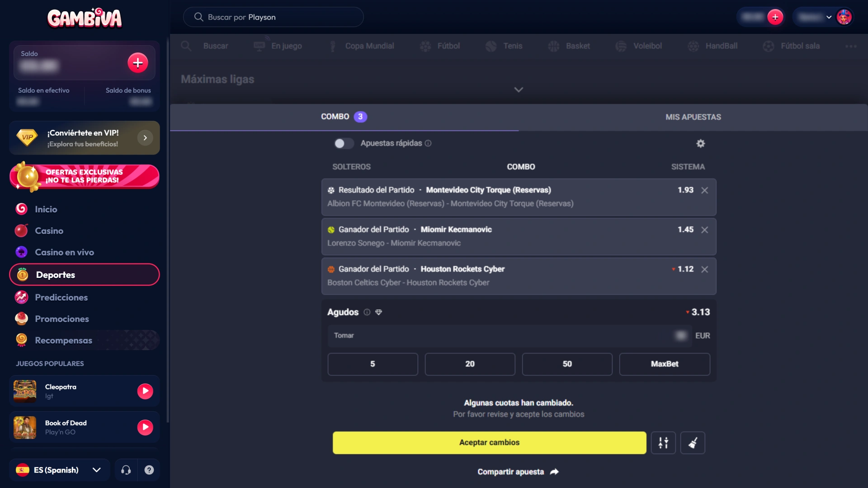
Task: Play the Cleopatra game
Action: (x=145, y=391)
